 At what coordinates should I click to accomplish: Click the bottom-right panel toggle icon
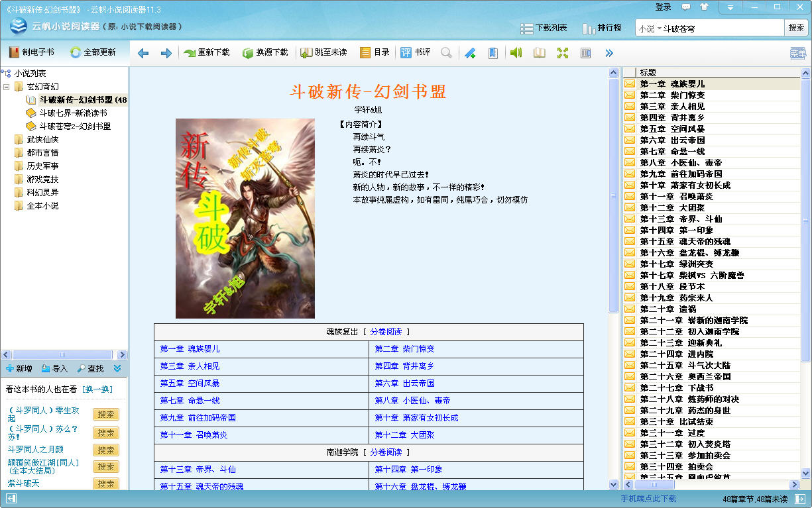pos(800,499)
